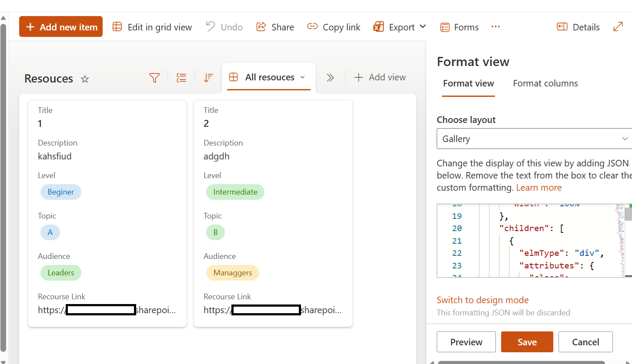This screenshot has width=632, height=364.
Task: Click topic pill A
Action: pyautogui.click(x=50, y=232)
